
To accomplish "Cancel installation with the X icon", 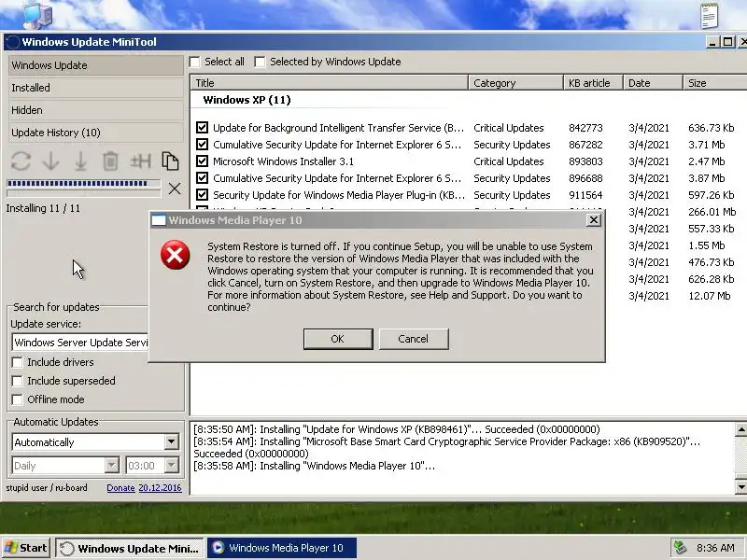I will [175, 189].
